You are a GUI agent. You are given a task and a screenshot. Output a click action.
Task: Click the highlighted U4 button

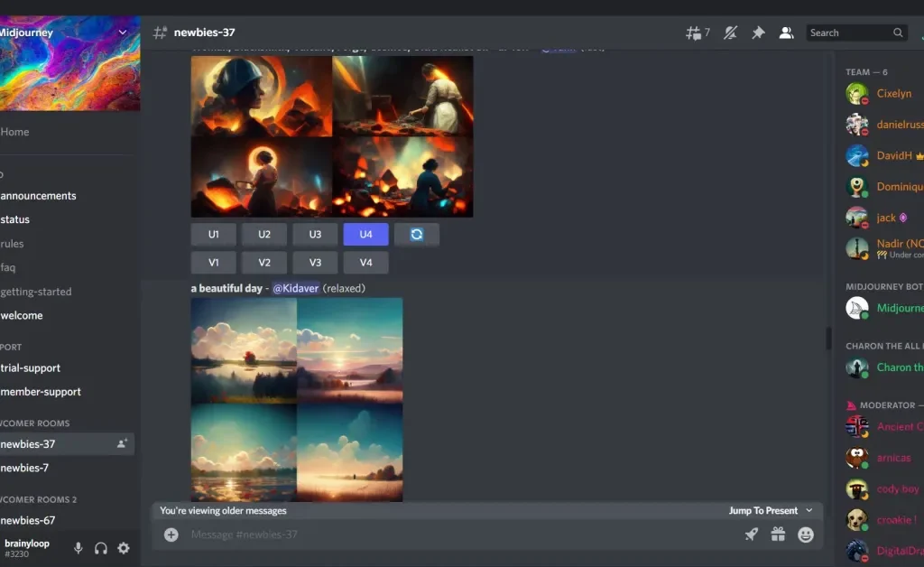pos(366,235)
